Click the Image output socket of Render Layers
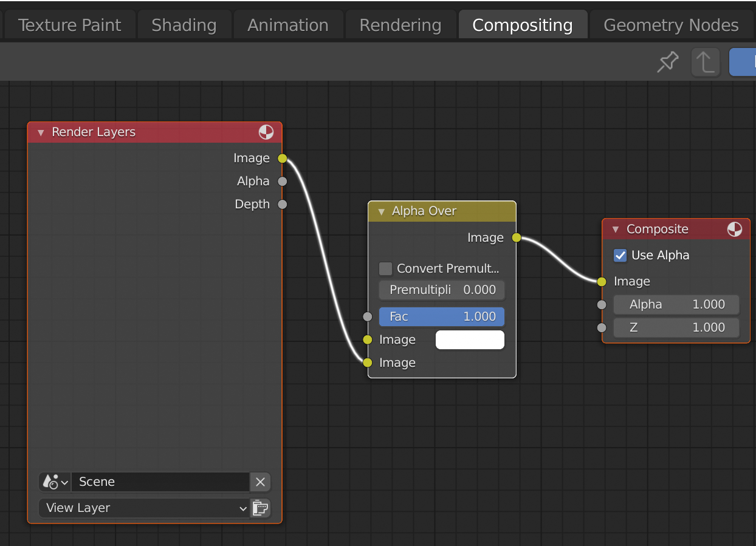 282,158
